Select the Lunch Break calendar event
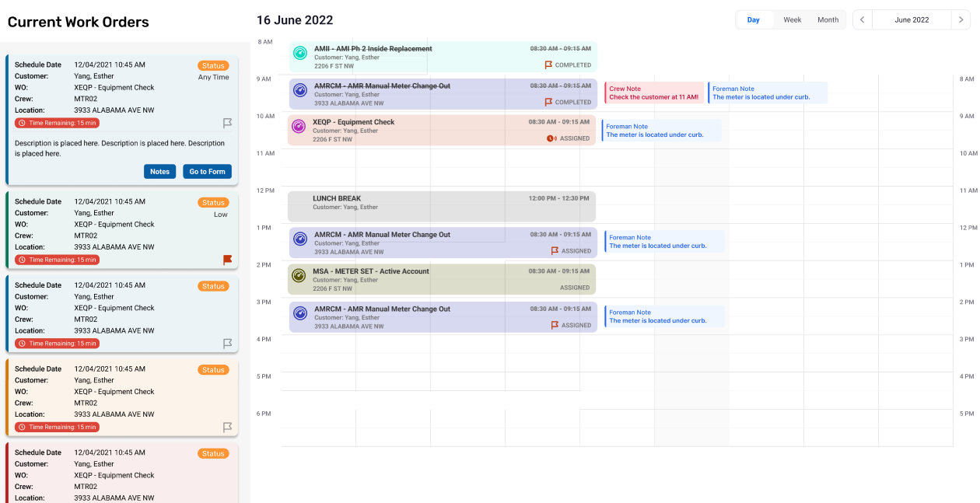This screenshot has width=980, height=503. point(441,206)
